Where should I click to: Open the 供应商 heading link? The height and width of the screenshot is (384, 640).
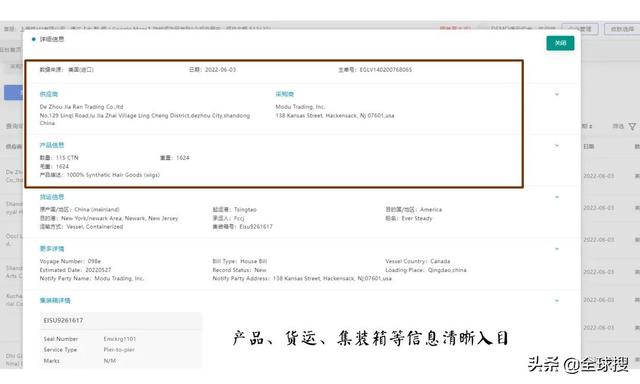click(49, 94)
